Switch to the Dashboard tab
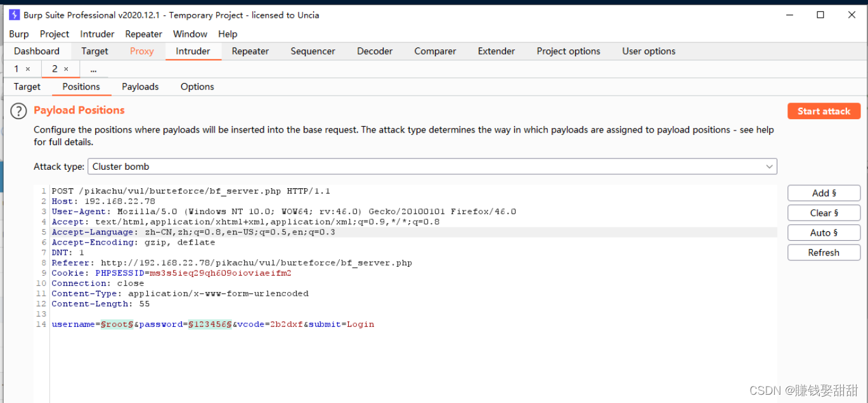Viewport: 868px width, 403px height. pos(37,51)
